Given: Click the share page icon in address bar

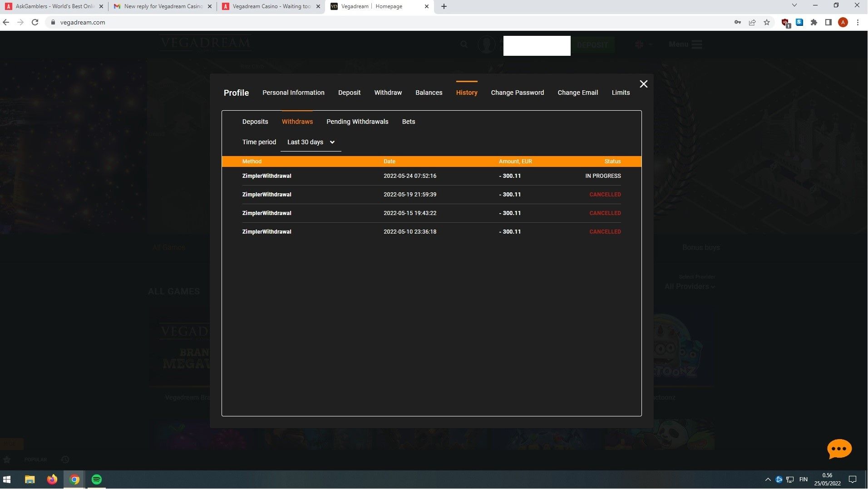Looking at the screenshot, I should (752, 22).
